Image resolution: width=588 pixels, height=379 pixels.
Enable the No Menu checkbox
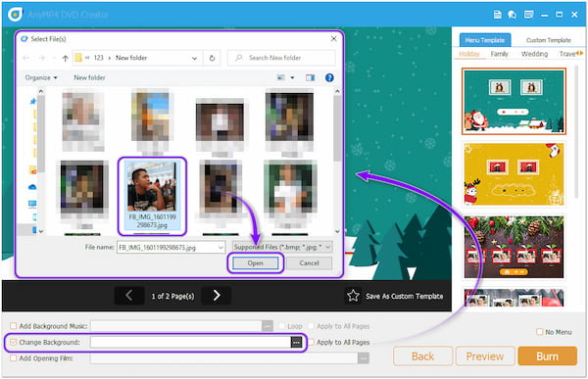pos(539,332)
